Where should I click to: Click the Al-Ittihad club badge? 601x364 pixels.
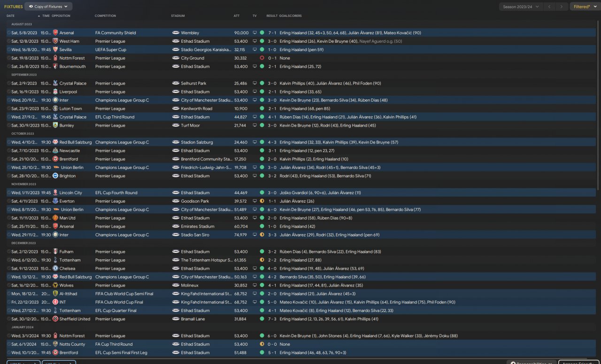[55, 294]
